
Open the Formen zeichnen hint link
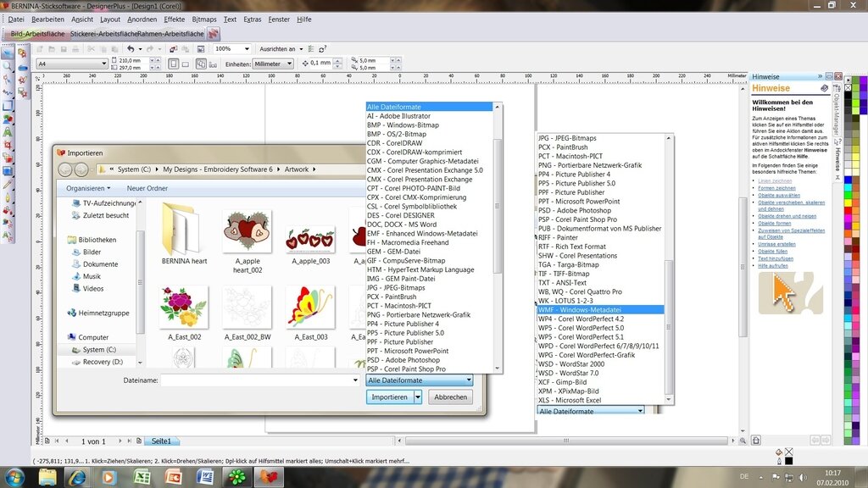[x=776, y=188]
